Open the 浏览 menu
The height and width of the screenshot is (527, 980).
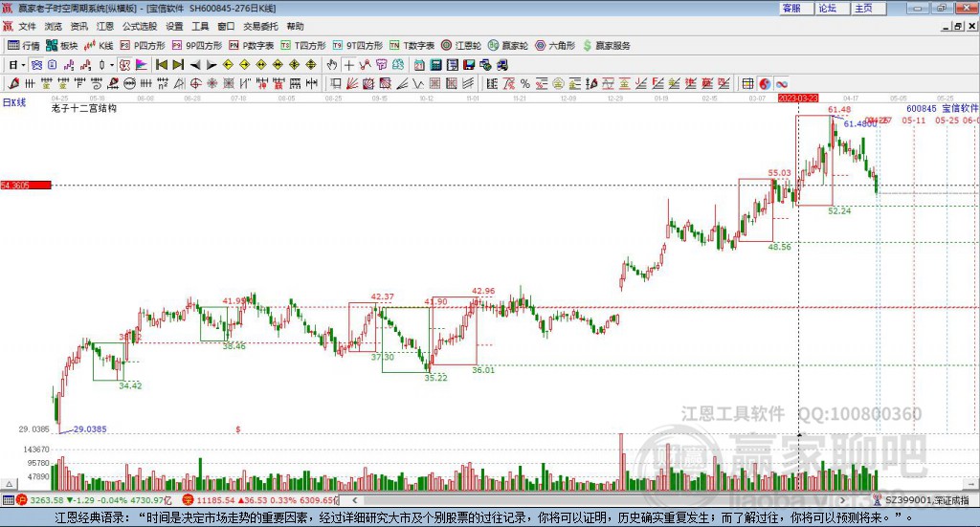coord(54,26)
